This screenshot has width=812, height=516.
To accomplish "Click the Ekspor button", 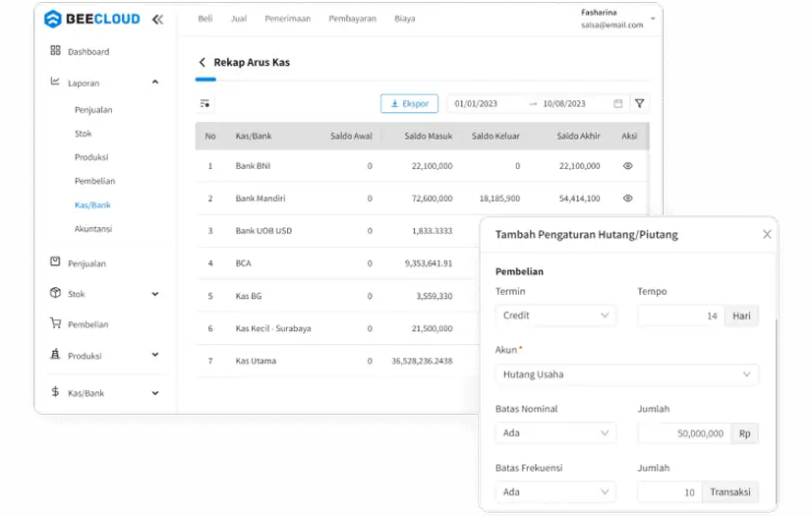I will [409, 103].
